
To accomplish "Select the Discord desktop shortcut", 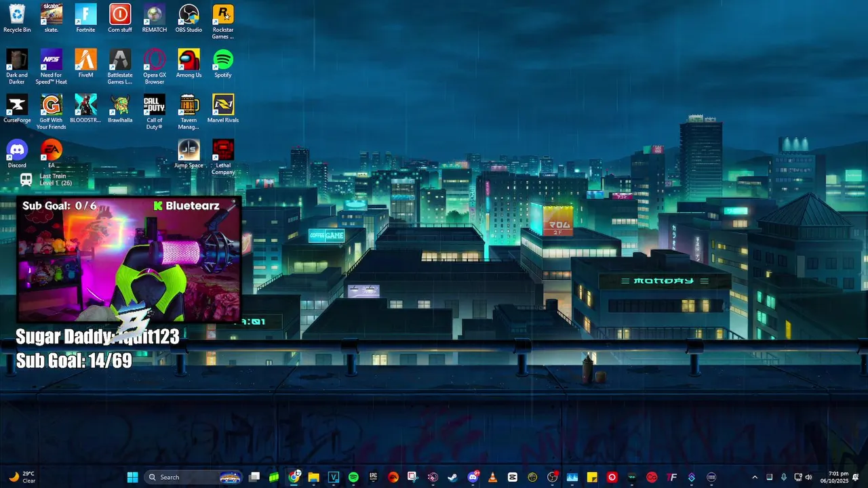I will click(17, 153).
